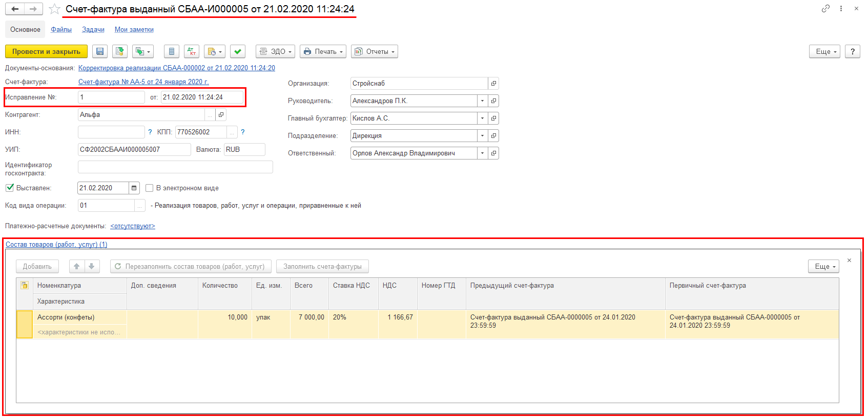Open Ответственный Орлов form icon
Screen dimensions: 868x418
click(x=493, y=153)
